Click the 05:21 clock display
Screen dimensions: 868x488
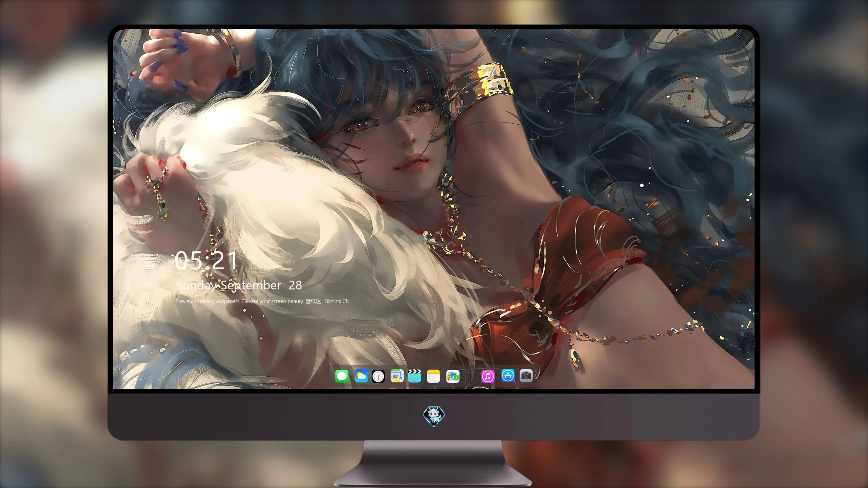pos(206,260)
